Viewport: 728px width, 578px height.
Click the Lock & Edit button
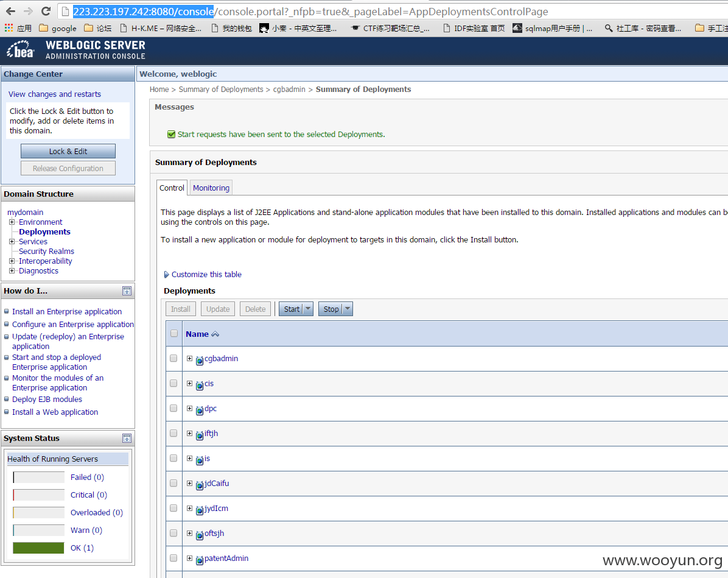[x=68, y=151]
